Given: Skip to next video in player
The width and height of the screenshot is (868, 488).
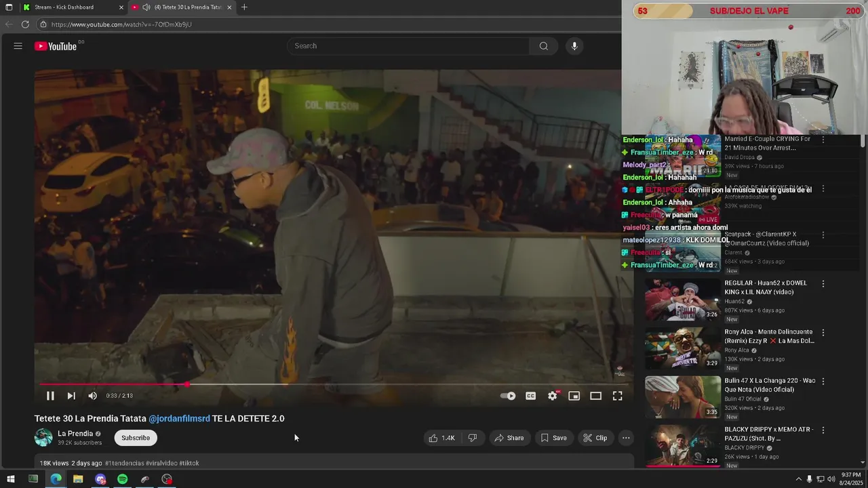Looking at the screenshot, I should (71, 396).
